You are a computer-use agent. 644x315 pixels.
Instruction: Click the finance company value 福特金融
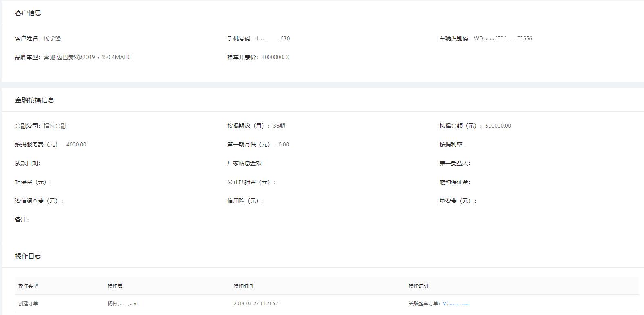pos(55,126)
